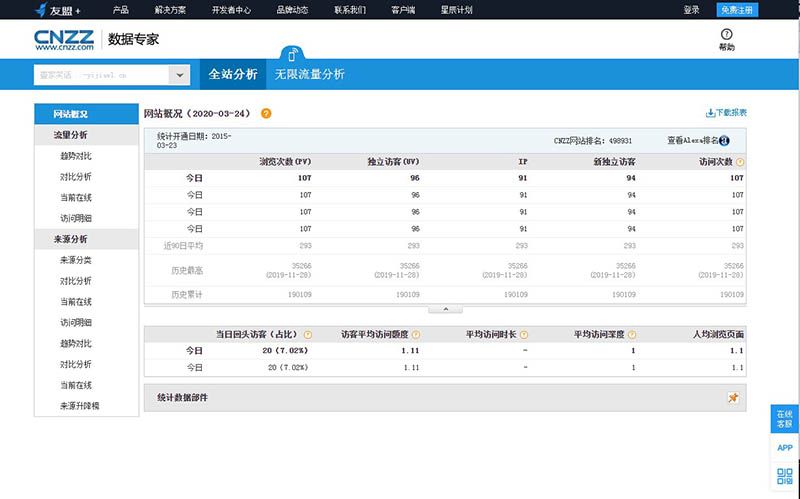Viewport: 800px width, 499px height.
Task: Open 访问明细 under 流量分析
Action: pos(76,218)
